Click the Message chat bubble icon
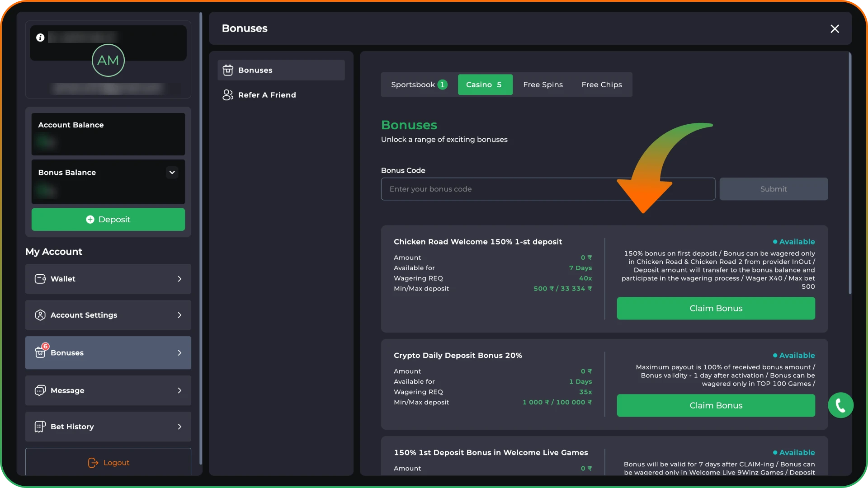Viewport: 868px width, 488px height. (40, 390)
